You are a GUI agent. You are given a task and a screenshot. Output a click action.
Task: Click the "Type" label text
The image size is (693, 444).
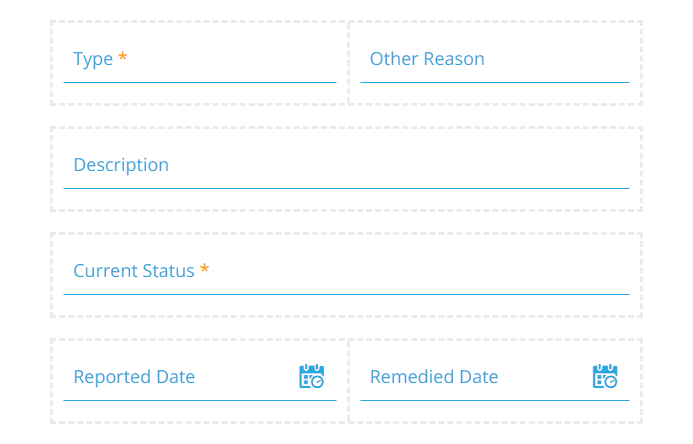click(93, 59)
